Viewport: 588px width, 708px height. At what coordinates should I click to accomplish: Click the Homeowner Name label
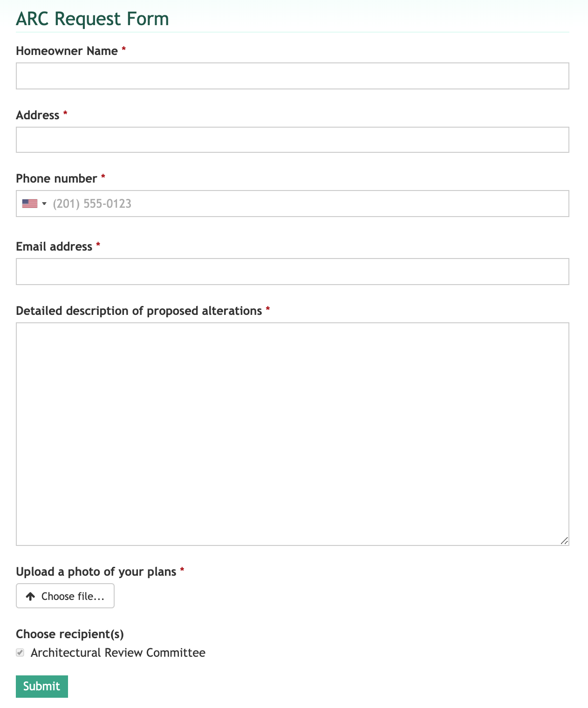click(67, 51)
